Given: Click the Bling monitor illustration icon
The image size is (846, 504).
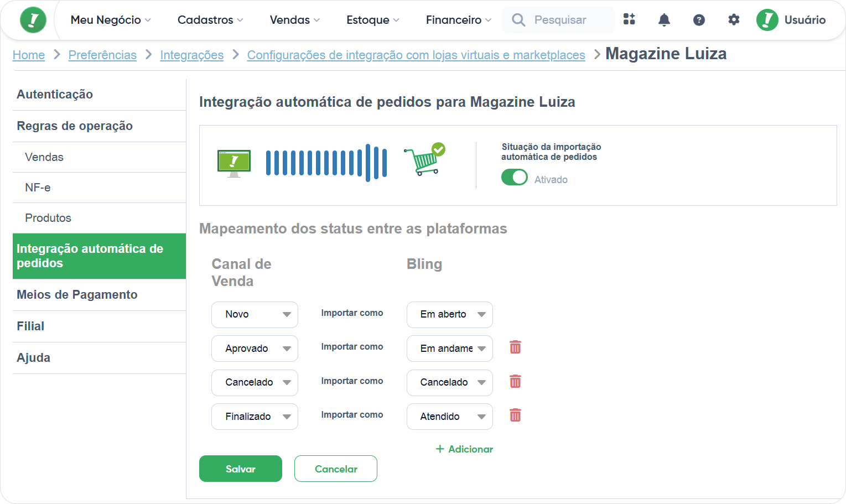Looking at the screenshot, I should (234, 163).
